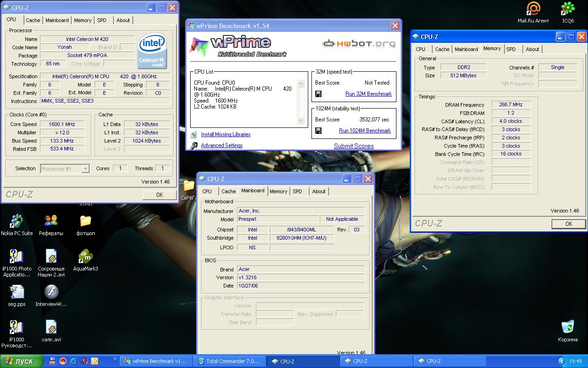This screenshot has height=368, width=588.
Task: Click Submit Scores link
Action: click(354, 146)
